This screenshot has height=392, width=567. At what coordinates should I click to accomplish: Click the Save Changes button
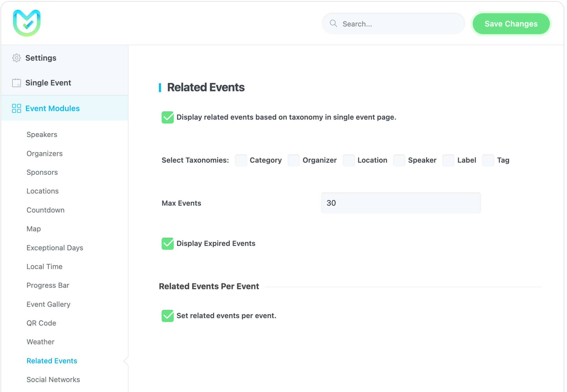point(511,24)
